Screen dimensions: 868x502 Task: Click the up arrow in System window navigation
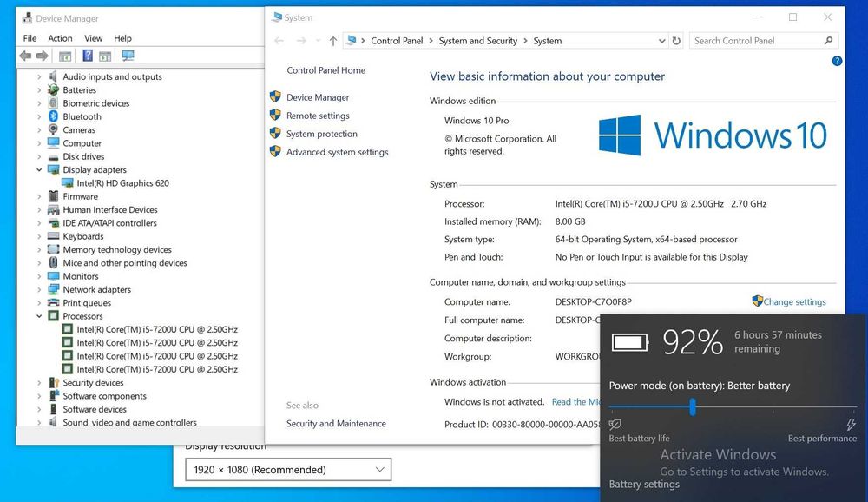coord(332,41)
